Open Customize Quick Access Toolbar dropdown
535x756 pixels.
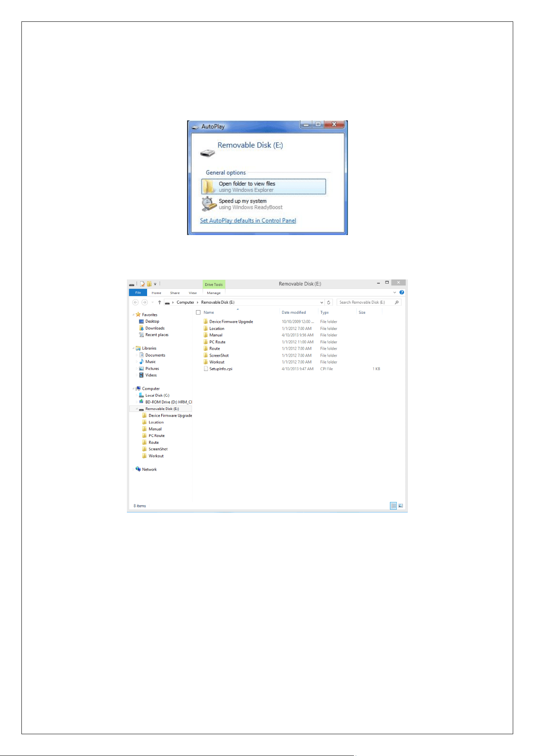tap(155, 284)
